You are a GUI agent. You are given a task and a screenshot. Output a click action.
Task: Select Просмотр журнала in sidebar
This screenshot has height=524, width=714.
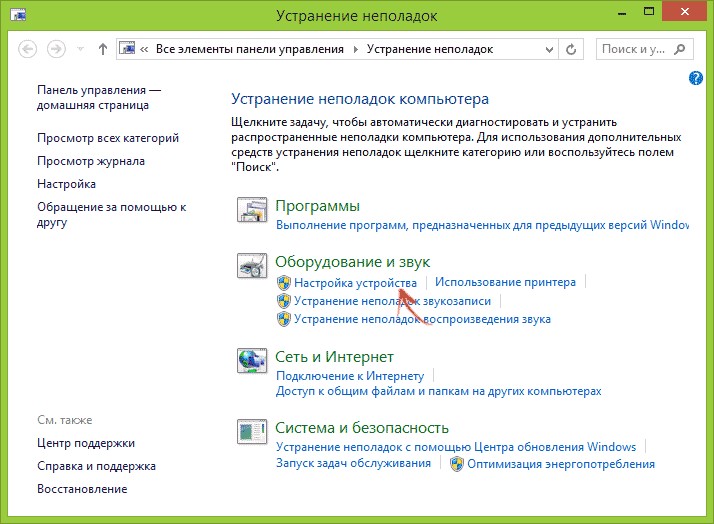91,161
